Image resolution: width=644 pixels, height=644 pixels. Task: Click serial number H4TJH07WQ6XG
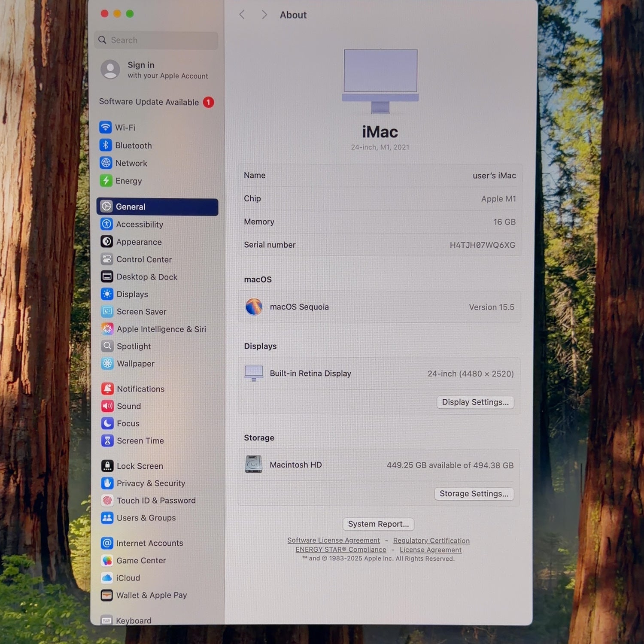483,245
